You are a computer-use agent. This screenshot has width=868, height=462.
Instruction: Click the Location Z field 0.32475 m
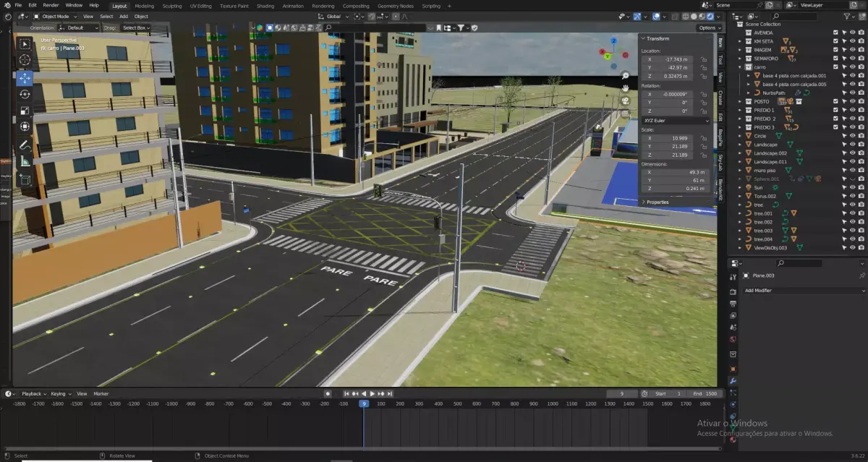coord(668,76)
